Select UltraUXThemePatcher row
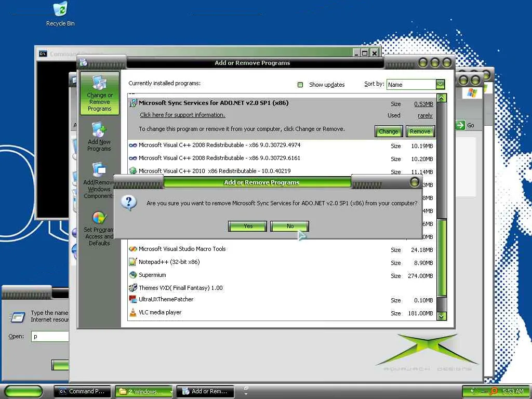Image resolution: width=532 pixels, height=399 pixels. (x=282, y=300)
